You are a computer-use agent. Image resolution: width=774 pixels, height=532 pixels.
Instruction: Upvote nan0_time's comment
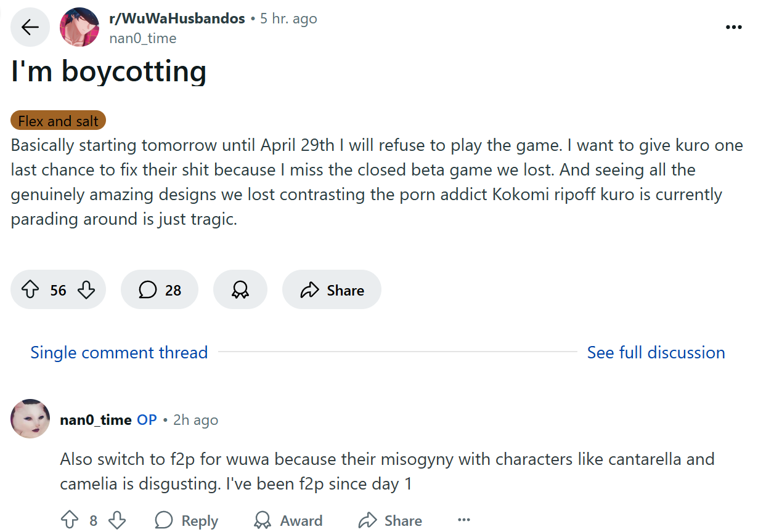(x=70, y=520)
